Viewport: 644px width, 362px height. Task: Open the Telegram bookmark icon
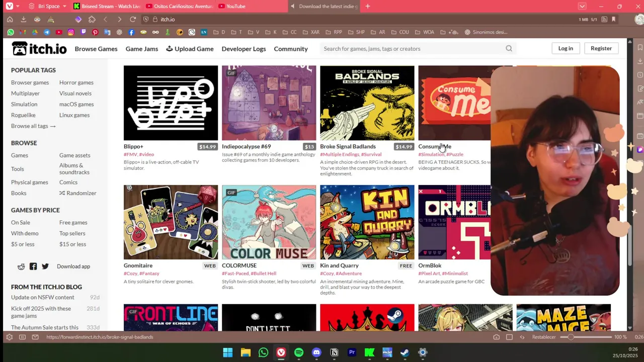47,32
